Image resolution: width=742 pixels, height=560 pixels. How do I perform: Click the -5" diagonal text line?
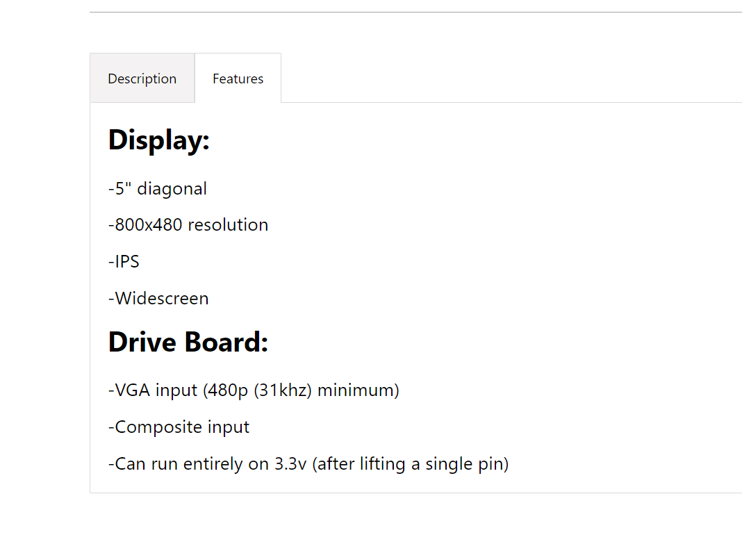point(158,188)
